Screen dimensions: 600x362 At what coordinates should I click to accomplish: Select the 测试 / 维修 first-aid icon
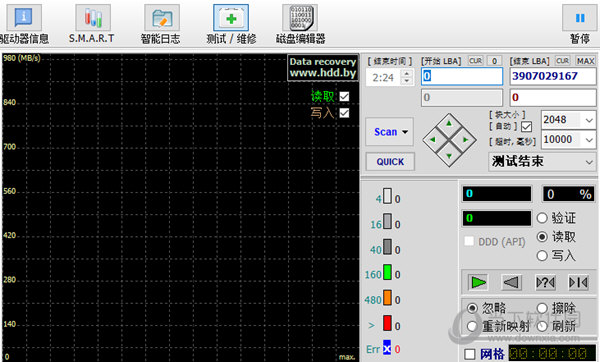[231, 18]
